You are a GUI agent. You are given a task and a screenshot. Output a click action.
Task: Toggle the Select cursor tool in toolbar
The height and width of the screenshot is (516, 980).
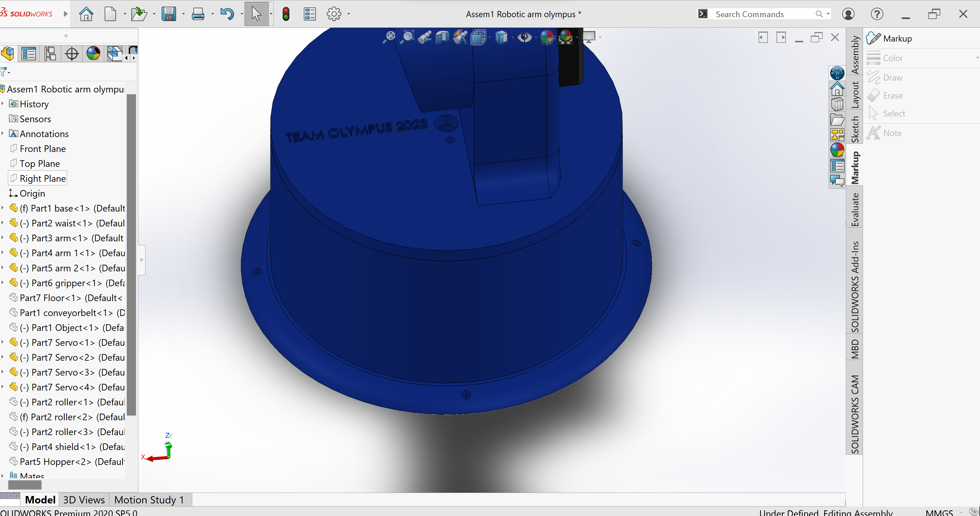256,14
